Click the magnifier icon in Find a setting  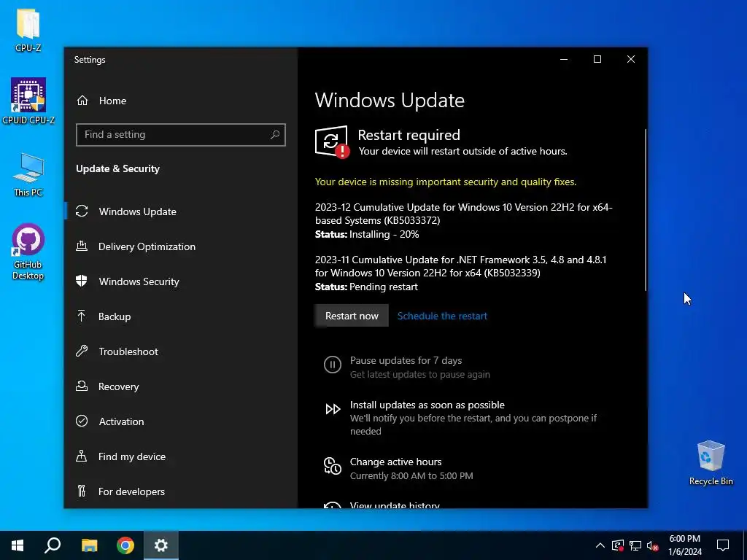pos(275,135)
